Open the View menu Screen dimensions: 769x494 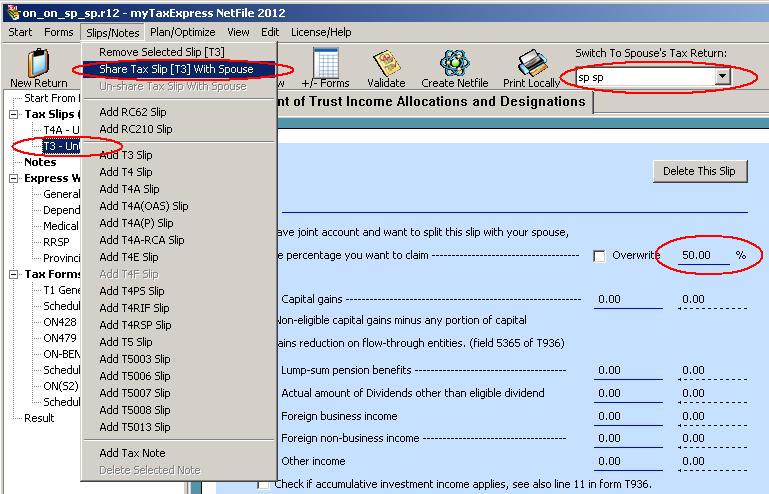(x=238, y=32)
